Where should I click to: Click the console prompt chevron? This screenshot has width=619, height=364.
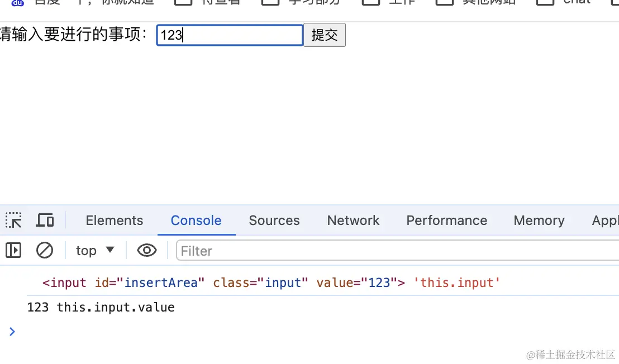[x=12, y=332]
